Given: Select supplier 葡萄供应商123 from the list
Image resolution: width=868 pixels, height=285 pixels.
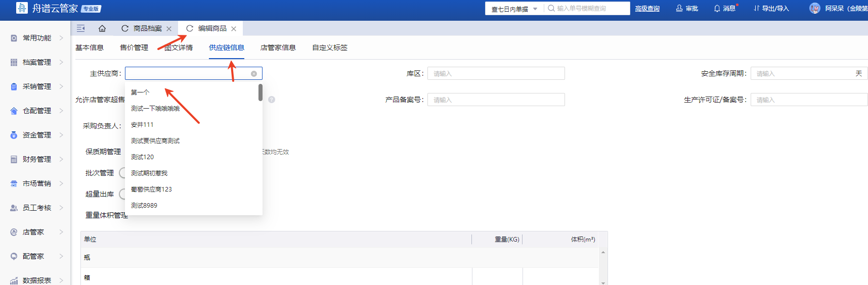Looking at the screenshot, I should pyautogui.click(x=151, y=189).
